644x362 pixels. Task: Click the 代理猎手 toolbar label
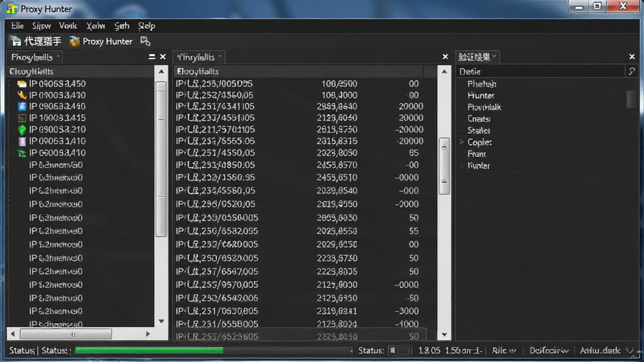click(43, 41)
